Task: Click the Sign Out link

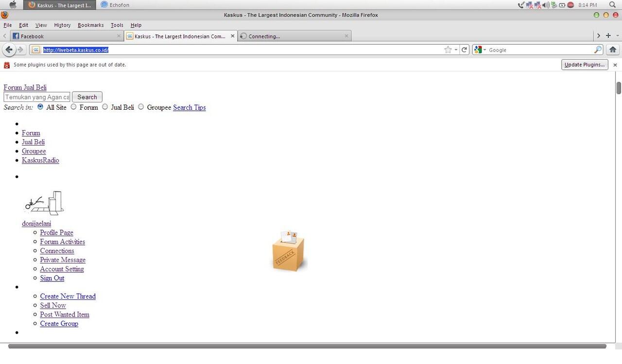Action: [52, 278]
